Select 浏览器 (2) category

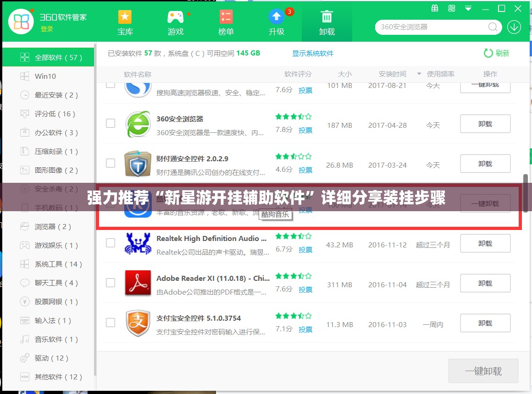pyautogui.click(x=48, y=226)
